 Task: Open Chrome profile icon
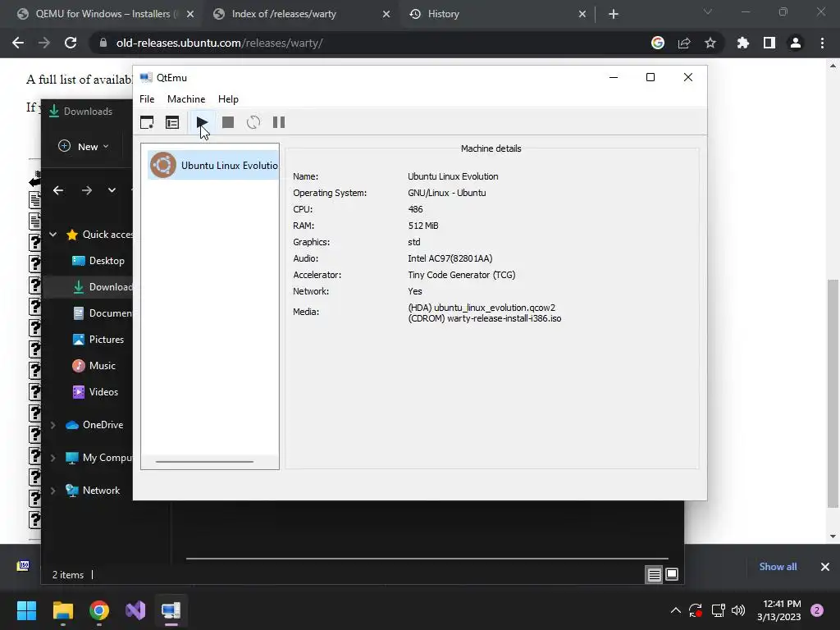coord(796,43)
